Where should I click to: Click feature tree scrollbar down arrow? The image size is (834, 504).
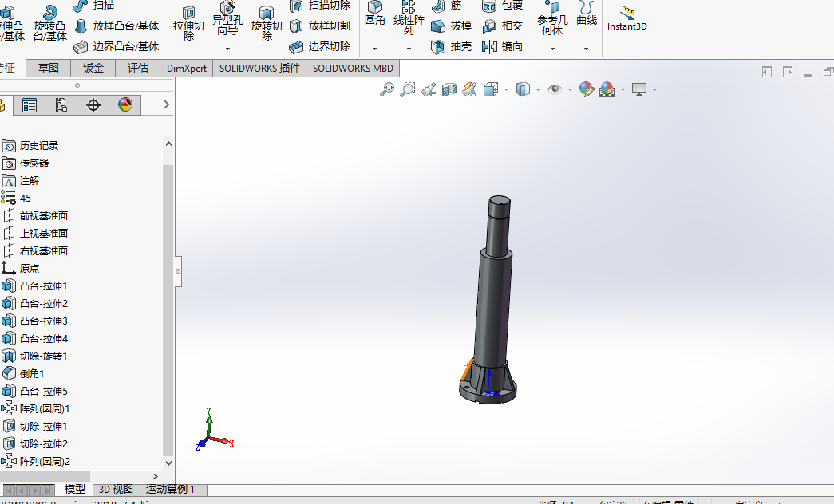[168, 463]
